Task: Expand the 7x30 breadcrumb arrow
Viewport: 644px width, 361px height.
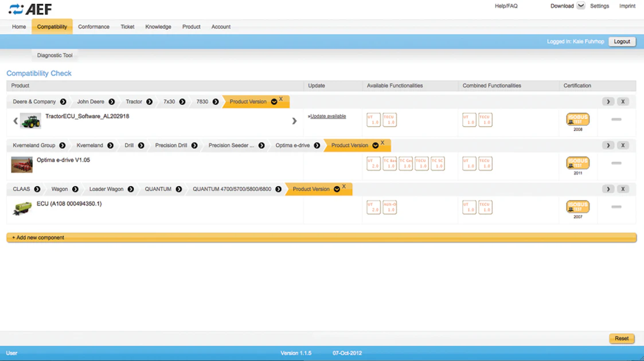Action: tap(182, 102)
